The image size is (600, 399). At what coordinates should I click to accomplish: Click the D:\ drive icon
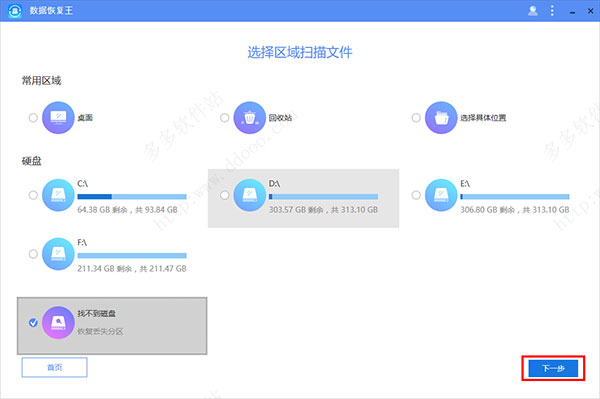tap(249, 195)
